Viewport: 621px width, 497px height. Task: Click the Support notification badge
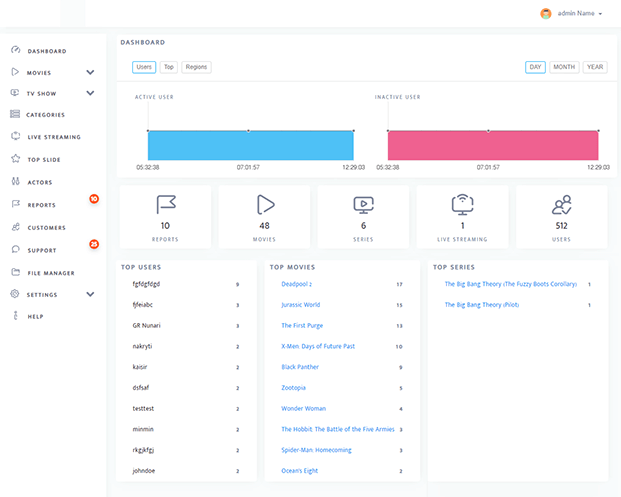point(94,243)
